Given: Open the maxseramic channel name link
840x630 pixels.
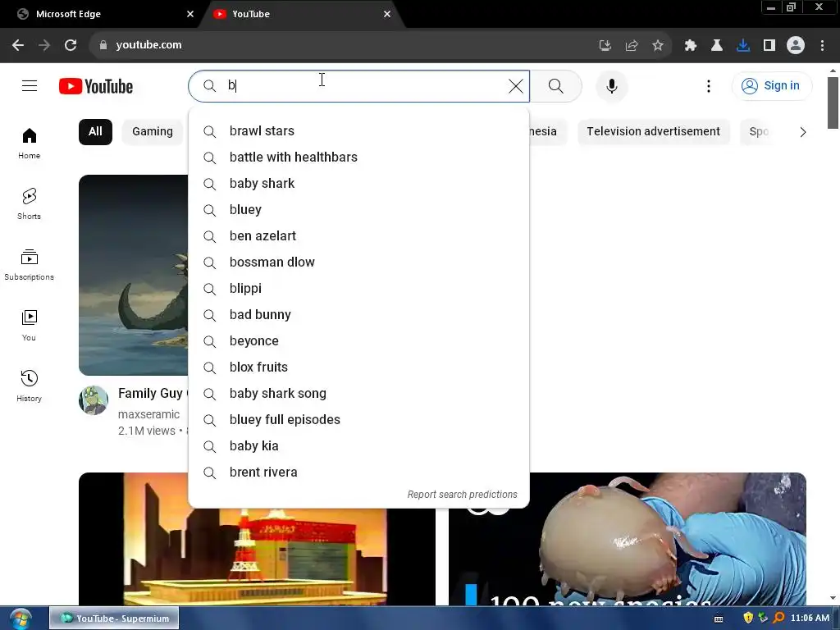Looking at the screenshot, I should click(x=149, y=414).
